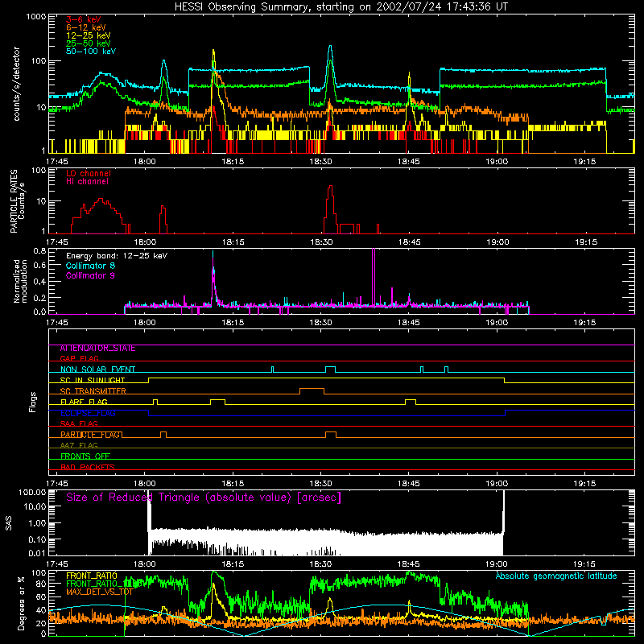Click the GAP_FLAG label

pyautogui.click(x=79, y=358)
